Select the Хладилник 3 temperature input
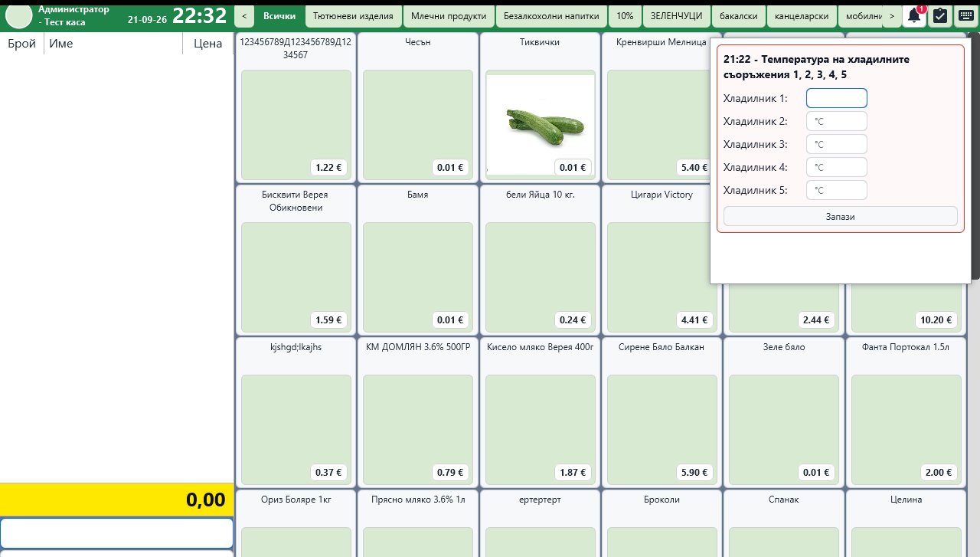Image resolution: width=980 pixels, height=557 pixels. 837,144
